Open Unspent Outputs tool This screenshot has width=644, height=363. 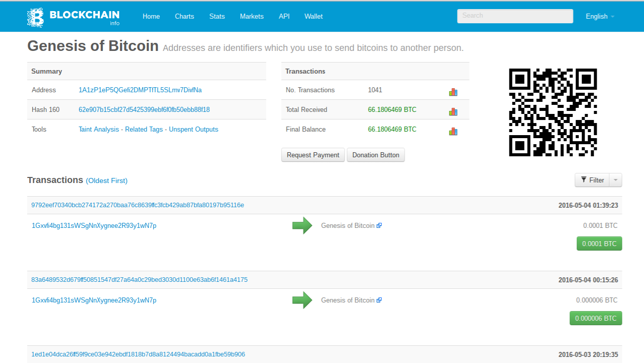(194, 129)
